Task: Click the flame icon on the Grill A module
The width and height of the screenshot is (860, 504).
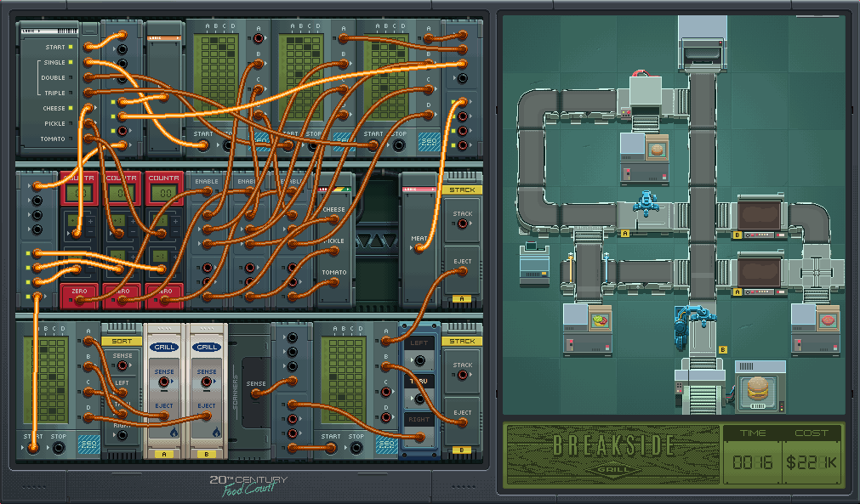Action: point(174,432)
